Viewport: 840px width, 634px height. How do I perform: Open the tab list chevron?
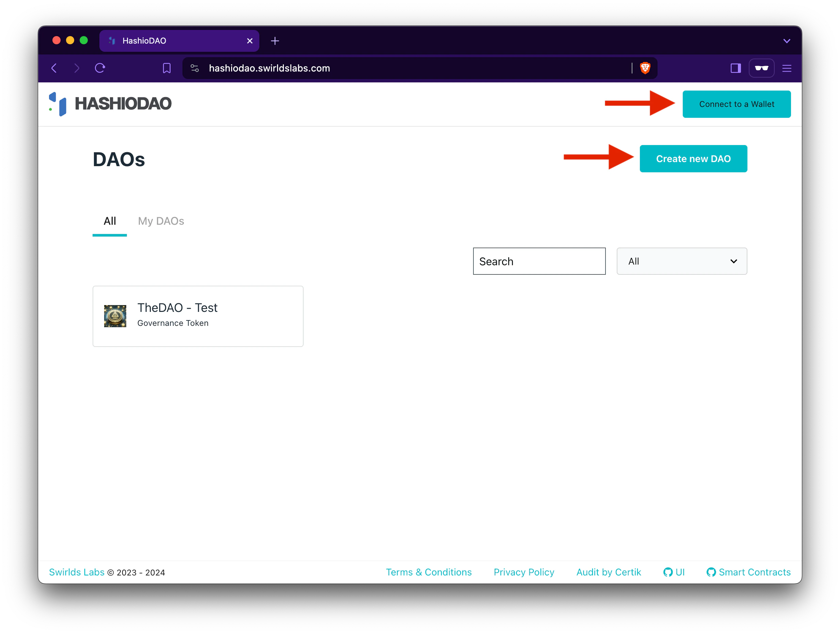pyautogui.click(x=787, y=41)
